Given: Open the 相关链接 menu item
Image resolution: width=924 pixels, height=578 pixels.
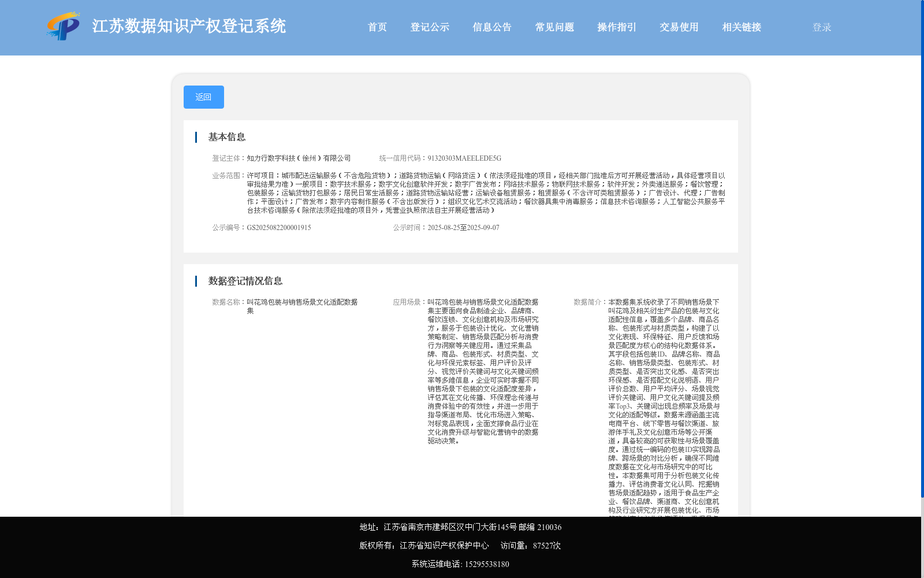Looking at the screenshot, I should point(742,27).
